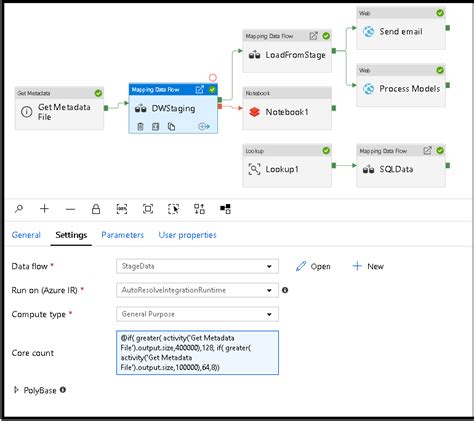Go to the User properties tab
This screenshot has height=421, width=474.
coord(187,235)
